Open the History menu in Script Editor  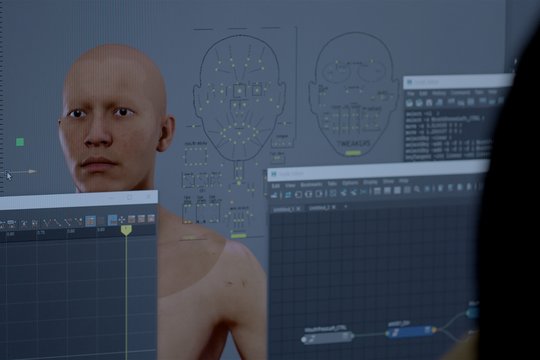point(439,93)
